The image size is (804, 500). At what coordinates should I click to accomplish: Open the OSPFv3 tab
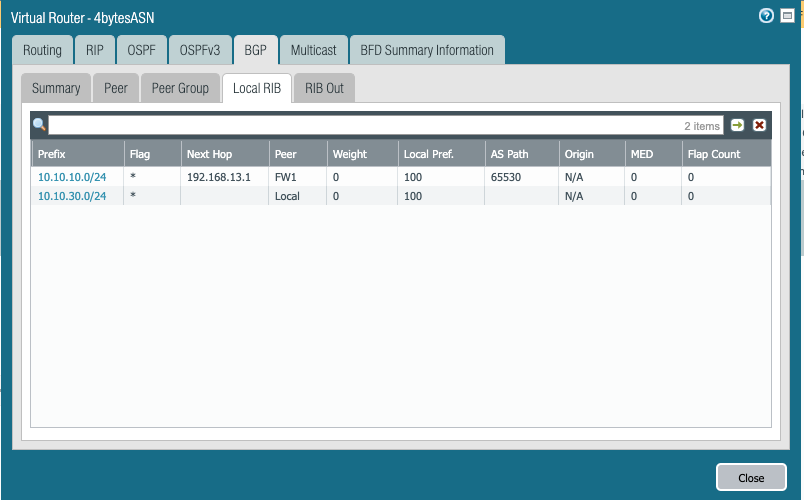[x=200, y=50]
